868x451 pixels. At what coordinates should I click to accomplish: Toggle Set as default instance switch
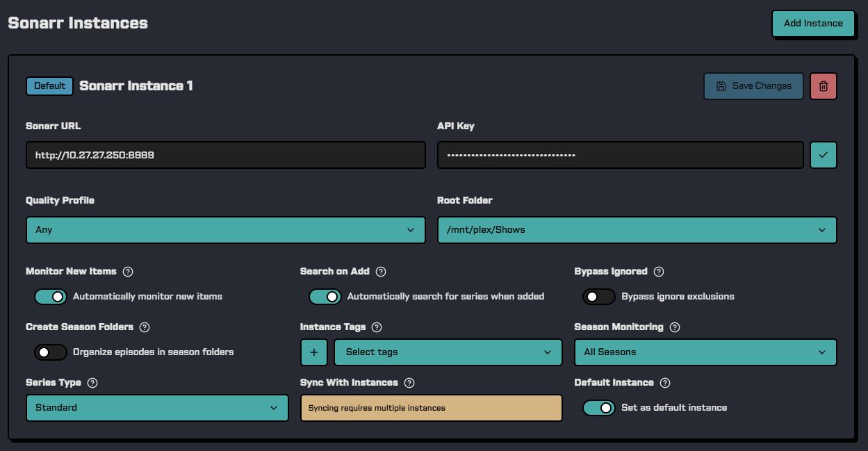pos(599,408)
